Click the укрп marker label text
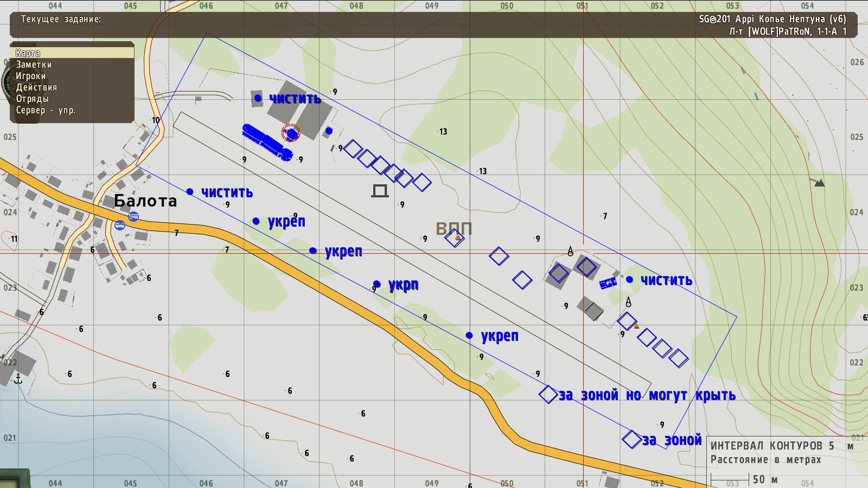The width and height of the screenshot is (868, 488). pos(403,285)
